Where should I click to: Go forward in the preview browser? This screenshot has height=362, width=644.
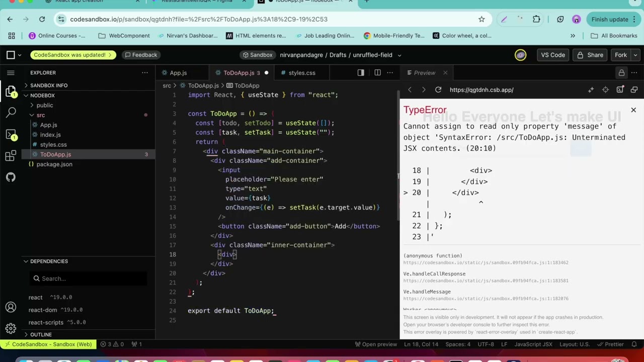coord(424,90)
